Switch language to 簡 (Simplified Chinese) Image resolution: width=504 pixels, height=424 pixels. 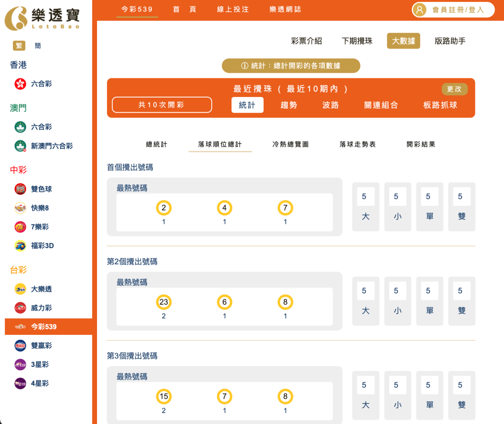coord(37,45)
